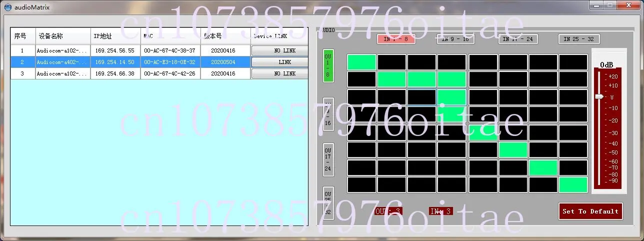Switch to the IN 9 - 16 input tab
Image resolution: width=644 pixels, height=241 pixels.
[x=455, y=39]
